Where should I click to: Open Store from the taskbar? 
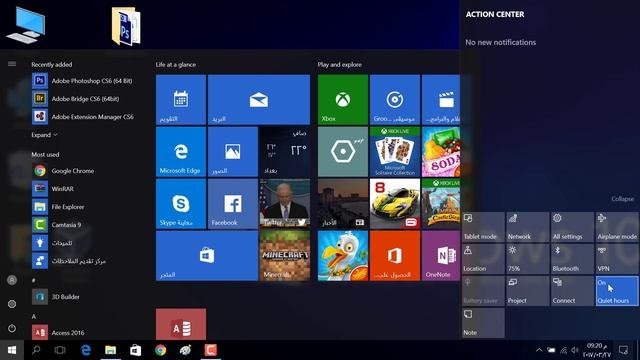[136, 350]
